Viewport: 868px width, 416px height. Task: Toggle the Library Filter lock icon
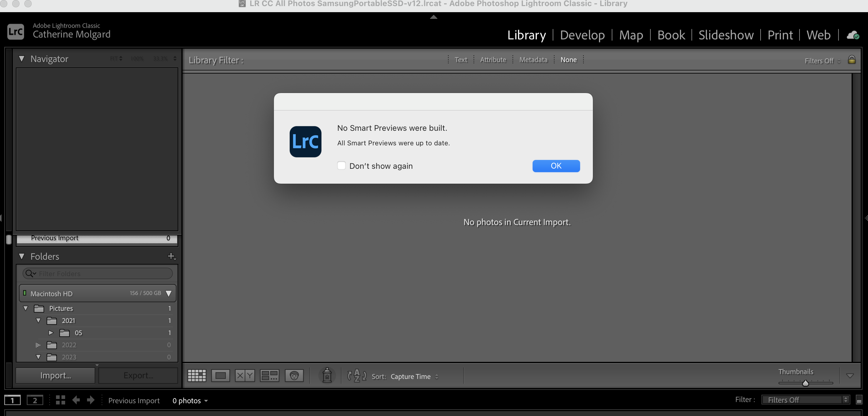coord(852,60)
